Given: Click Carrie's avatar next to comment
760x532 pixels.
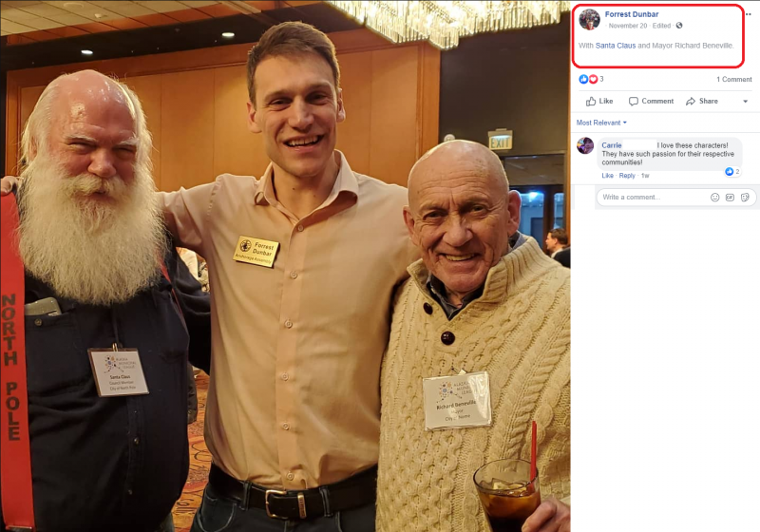Looking at the screenshot, I should click(x=585, y=145).
